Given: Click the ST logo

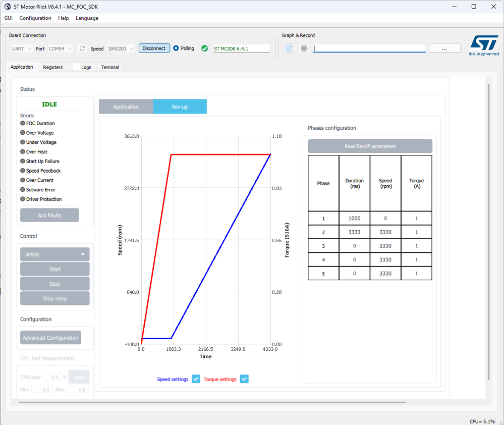Looking at the screenshot, I should 484,45.
